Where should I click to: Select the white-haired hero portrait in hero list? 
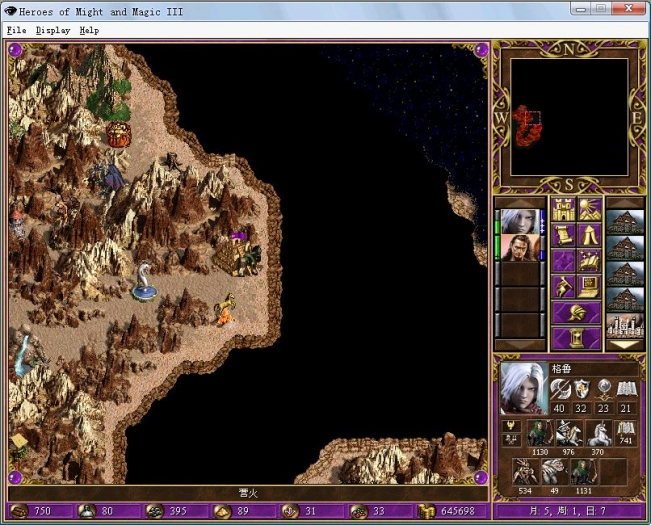click(520, 222)
